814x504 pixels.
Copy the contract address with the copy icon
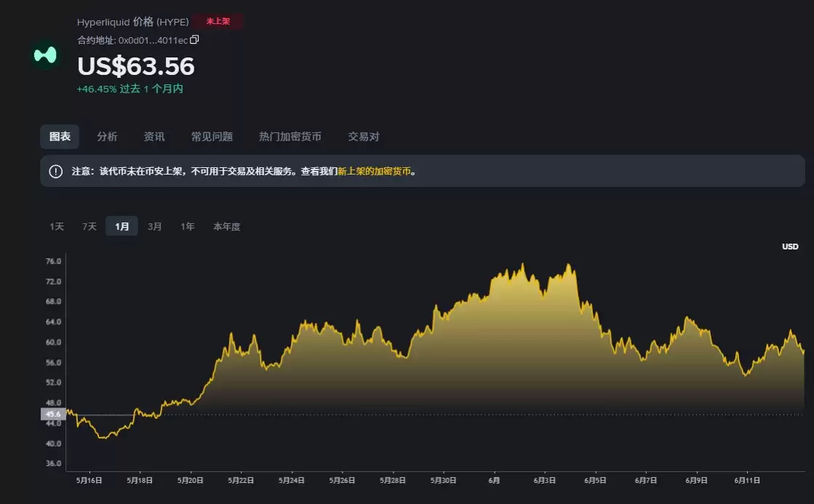click(x=194, y=39)
